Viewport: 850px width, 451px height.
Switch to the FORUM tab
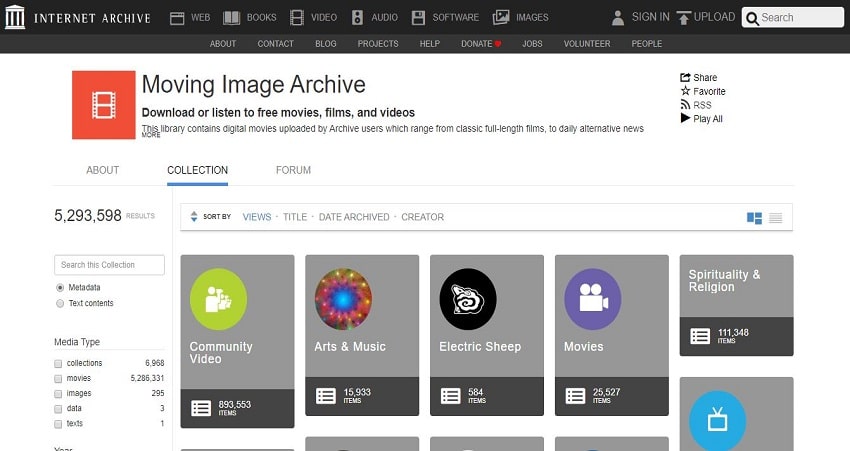pos(293,170)
